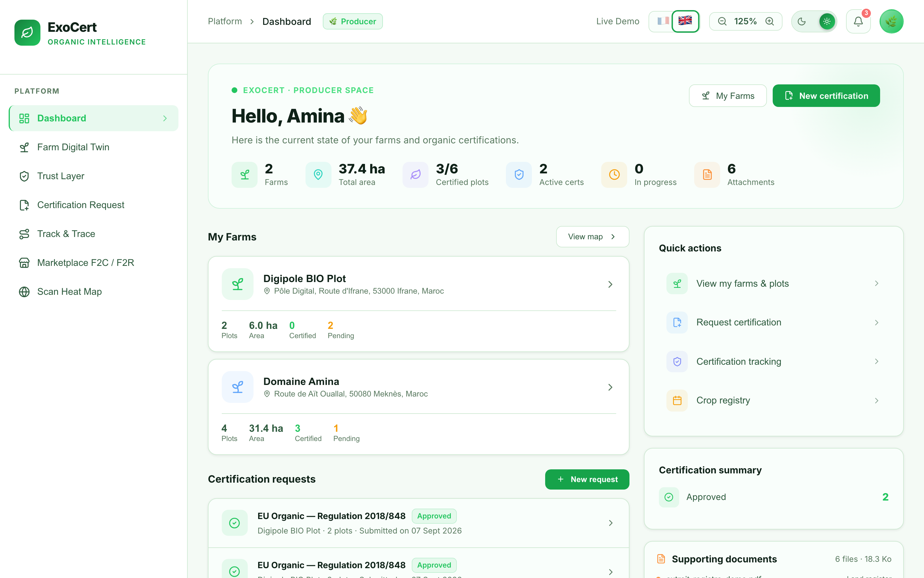Open the notifications bell icon
This screenshot has width=924, height=578.
pyautogui.click(x=858, y=21)
